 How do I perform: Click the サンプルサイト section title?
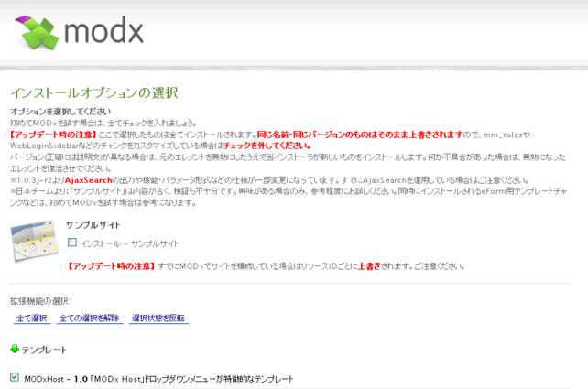93,225
